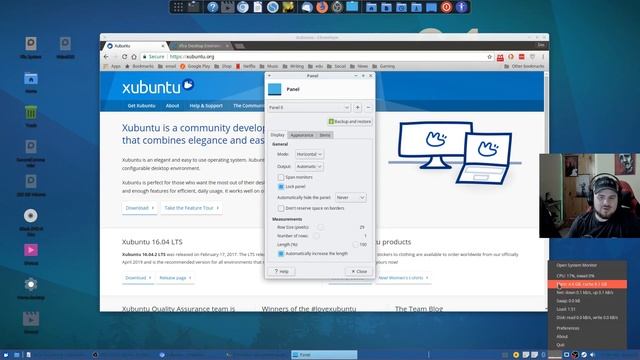Click the white document icon in top dock

(258, 7)
